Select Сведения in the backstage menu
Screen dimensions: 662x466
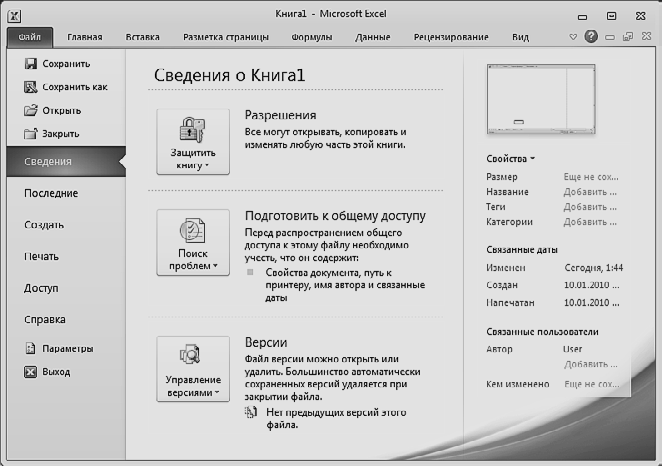coord(66,161)
